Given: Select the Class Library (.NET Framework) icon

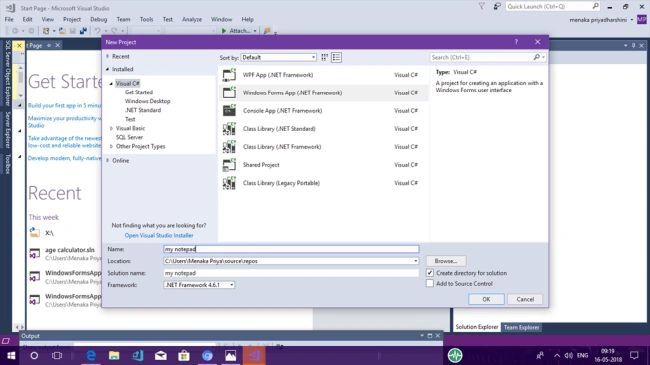Looking at the screenshot, I should [229, 147].
